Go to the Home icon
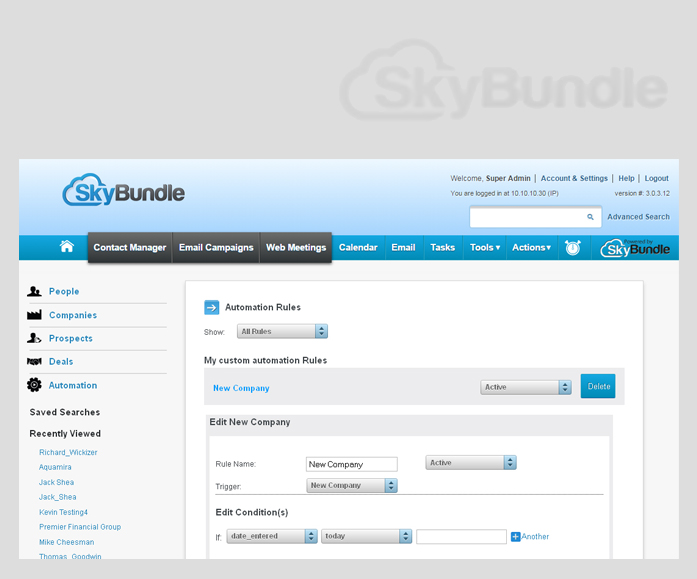Screen dimensions: 697x579 coord(67,246)
